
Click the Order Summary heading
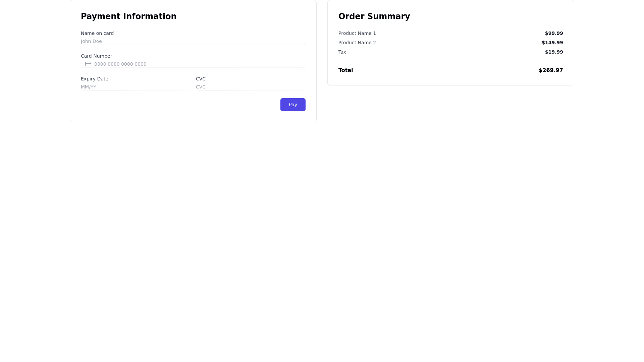click(374, 16)
